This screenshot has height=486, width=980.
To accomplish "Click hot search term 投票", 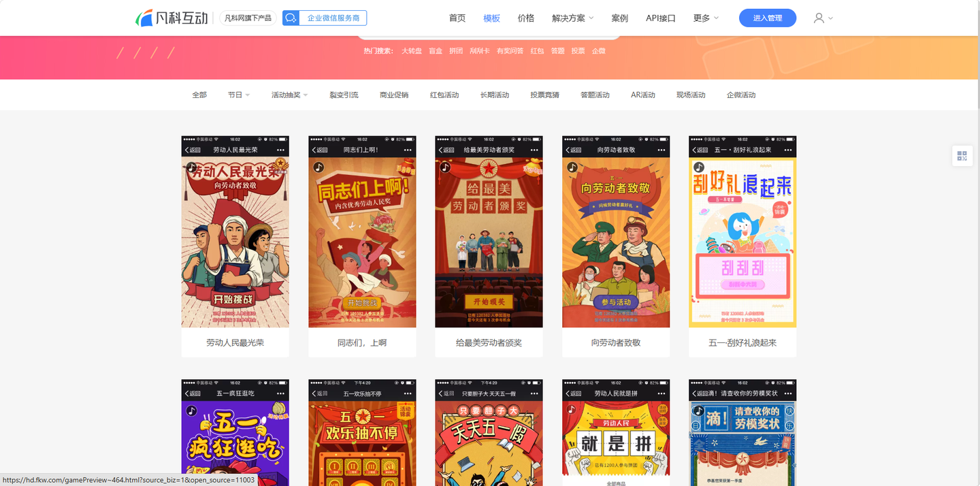I will point(578,51).
